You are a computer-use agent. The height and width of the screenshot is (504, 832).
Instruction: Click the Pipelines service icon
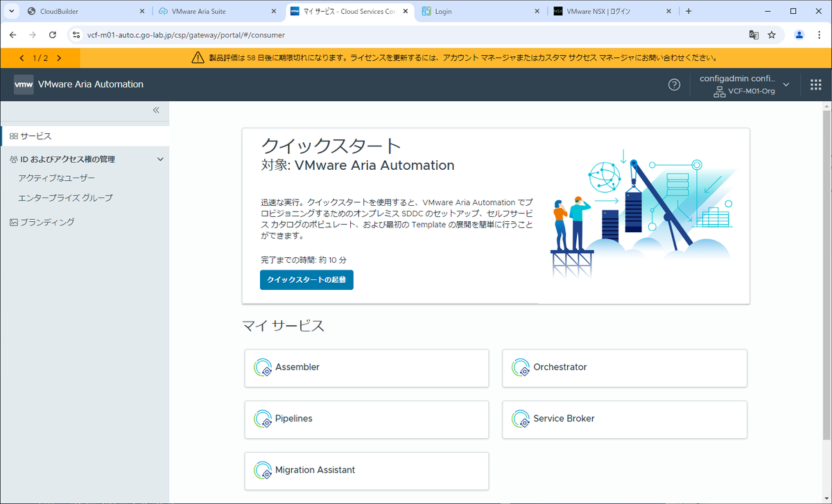[263, 419]
